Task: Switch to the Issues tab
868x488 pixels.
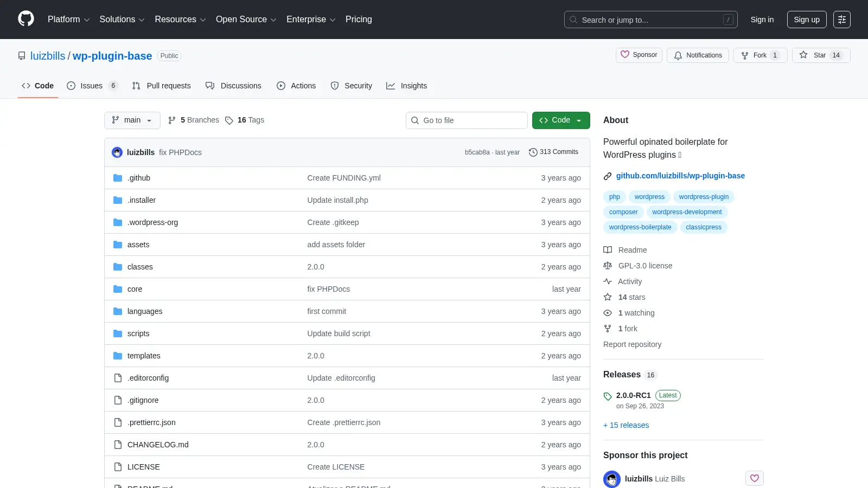Action: pyautogui.click(x=92, y=86)
